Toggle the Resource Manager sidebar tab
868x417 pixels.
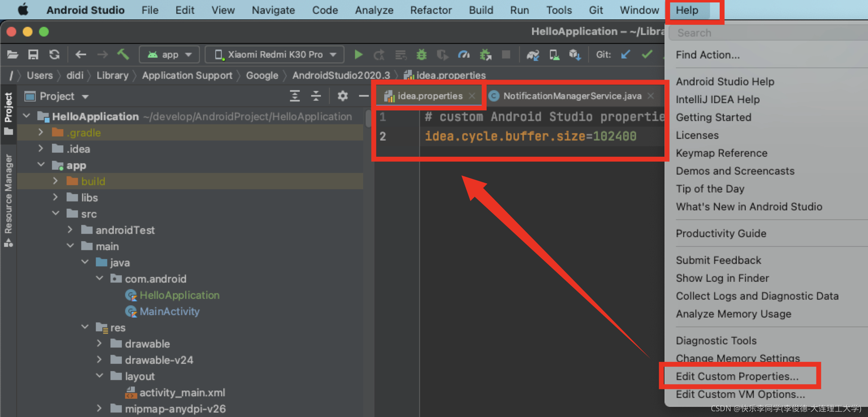point(8,195)
